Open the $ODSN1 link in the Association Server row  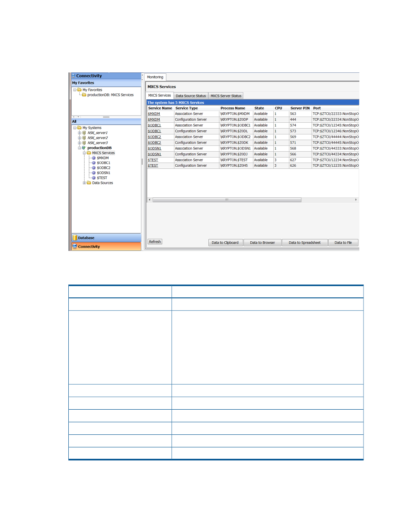154,149
